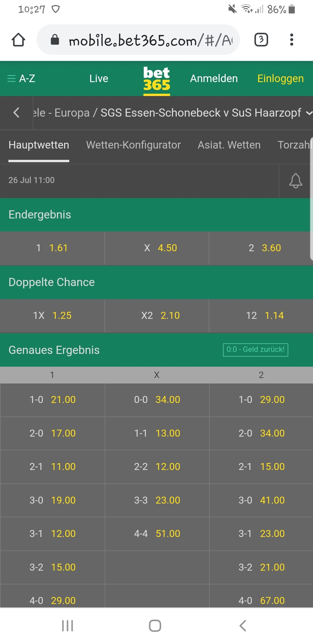The height and width of the screenshot is (644, 313).
Task: Click the Anmelden button
Action: coord(214,78)
